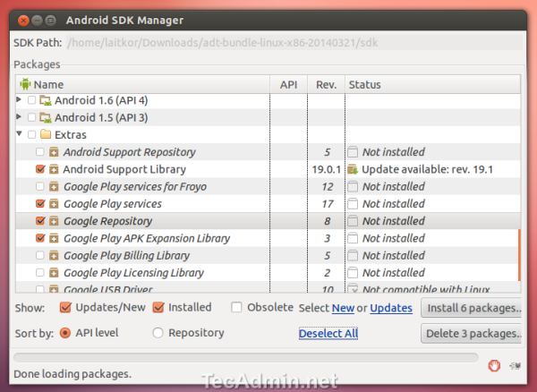The image size is (537, 392).
Task: Click the Extras folder icon
Action: [x=45, y=134]
